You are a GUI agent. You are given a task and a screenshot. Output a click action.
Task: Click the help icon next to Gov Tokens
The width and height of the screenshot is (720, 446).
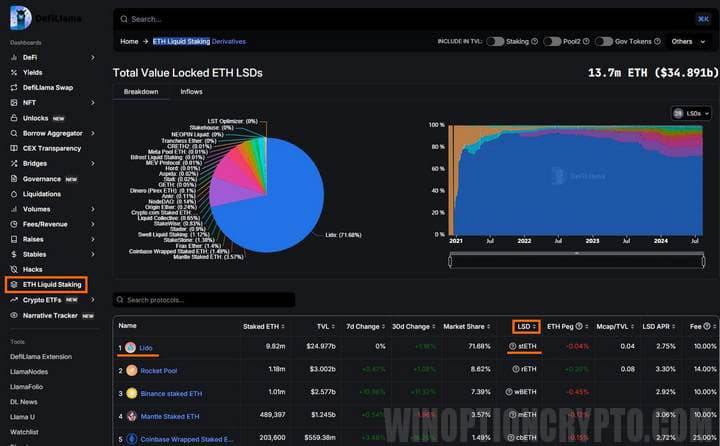(x=658, y=42)
